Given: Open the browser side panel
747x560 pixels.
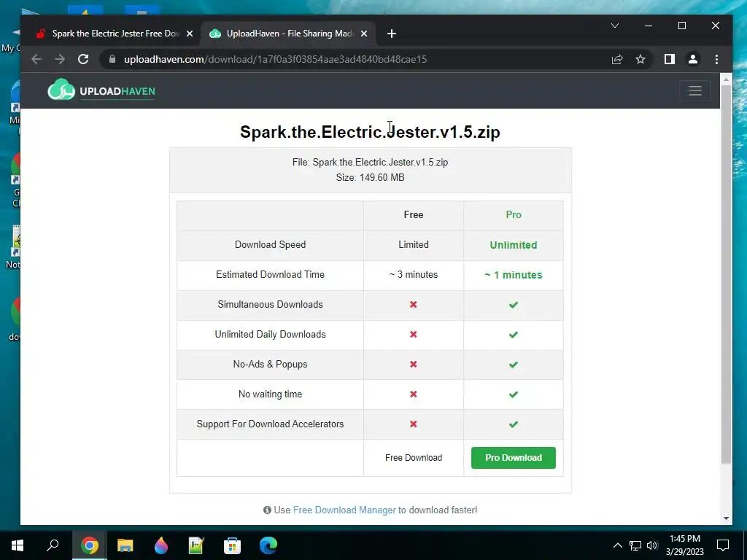Looking at the screenshot, I should pos(670,59).
